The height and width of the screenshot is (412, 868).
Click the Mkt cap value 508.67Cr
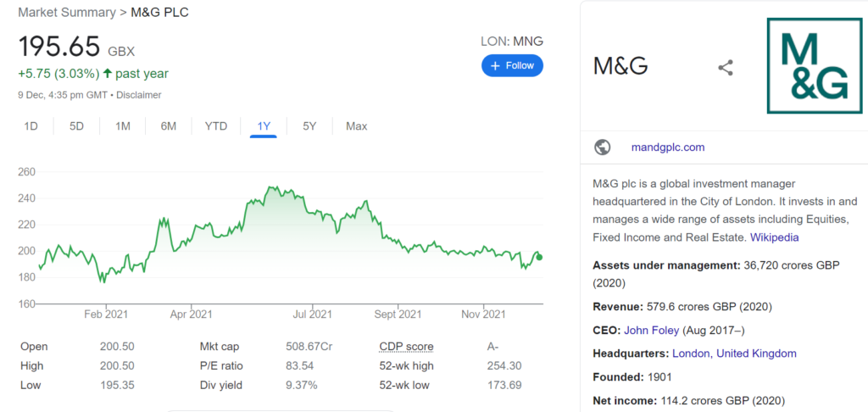[309, 347]
